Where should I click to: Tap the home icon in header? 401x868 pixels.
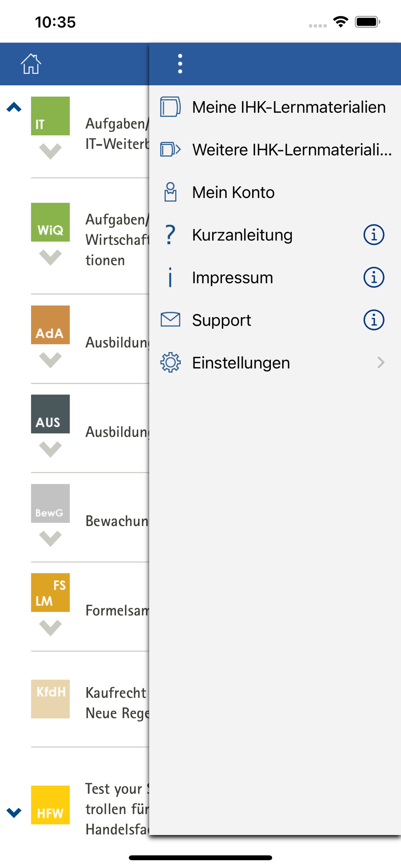[31, 64]
